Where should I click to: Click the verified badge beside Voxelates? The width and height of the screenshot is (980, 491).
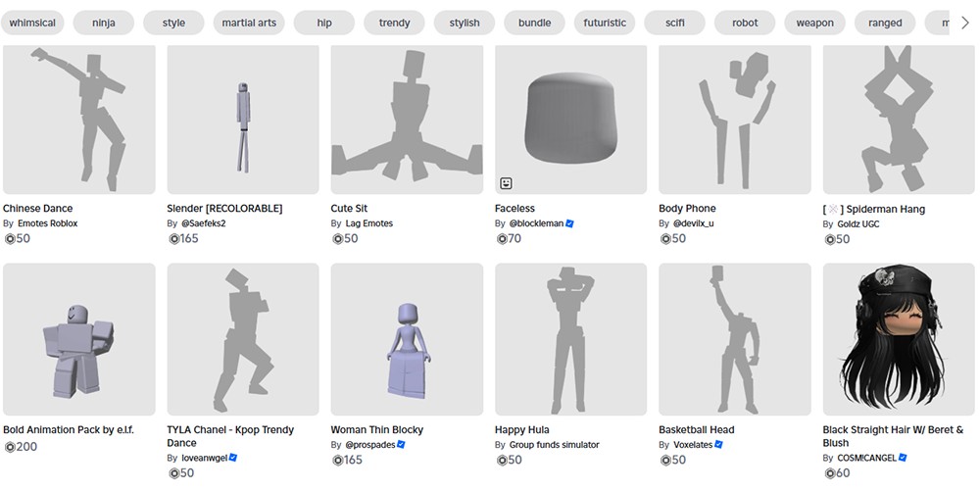tap(718, 445)
